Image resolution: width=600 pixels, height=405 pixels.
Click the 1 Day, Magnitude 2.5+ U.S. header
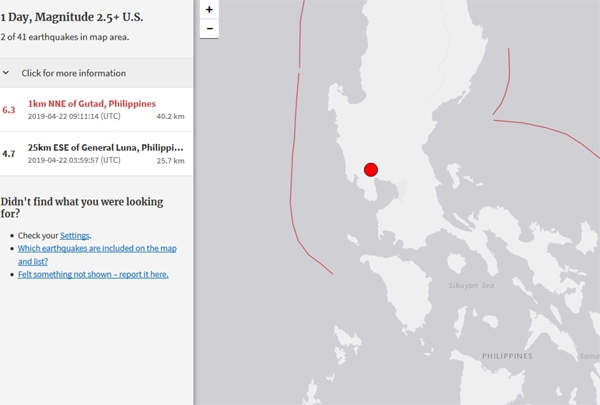point(72,16)
